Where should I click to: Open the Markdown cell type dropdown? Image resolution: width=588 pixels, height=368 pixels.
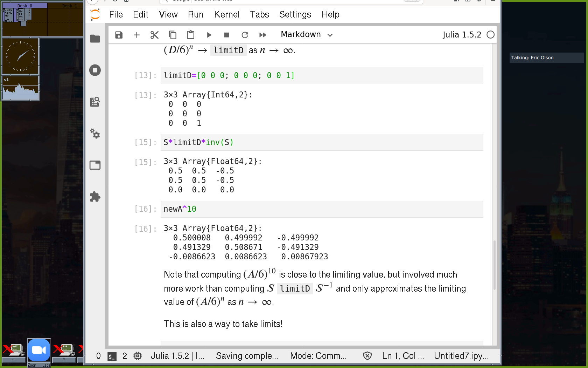pos(306,35)
